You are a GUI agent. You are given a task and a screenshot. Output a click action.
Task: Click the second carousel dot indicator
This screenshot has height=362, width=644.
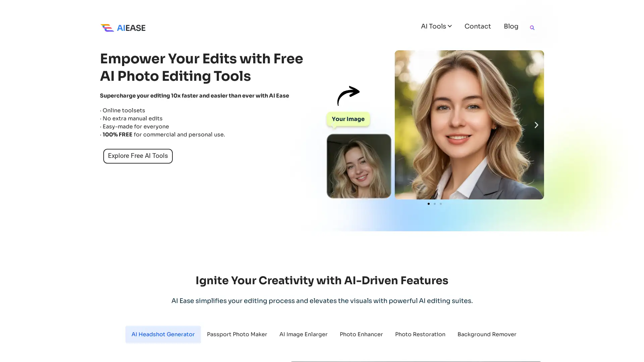(x=435, y=203)
